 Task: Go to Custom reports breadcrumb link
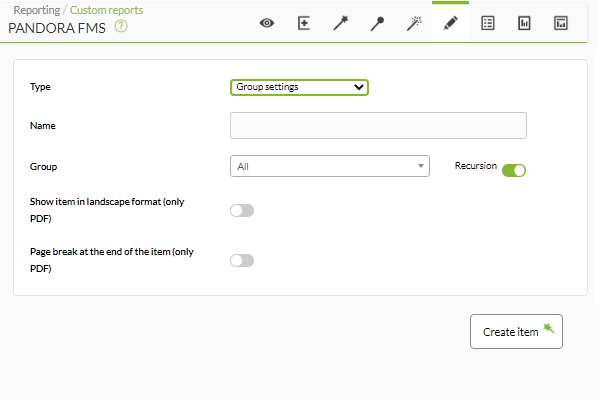click(x=106, y=10)
